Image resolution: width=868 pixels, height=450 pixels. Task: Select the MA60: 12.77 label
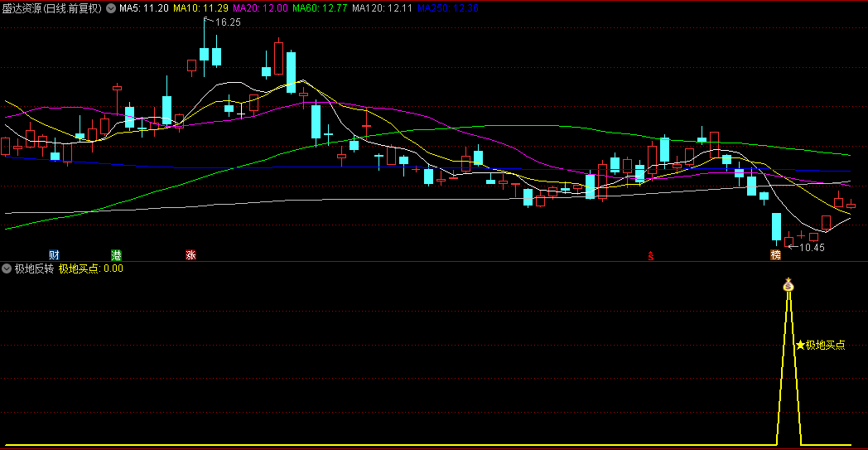320,8
